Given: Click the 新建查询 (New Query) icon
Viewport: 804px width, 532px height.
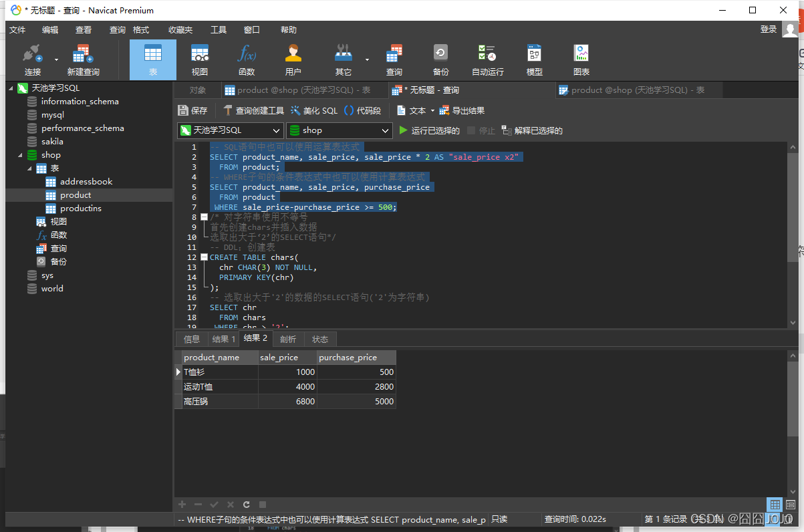Looking at the screenshot, I should click(83, 60).
